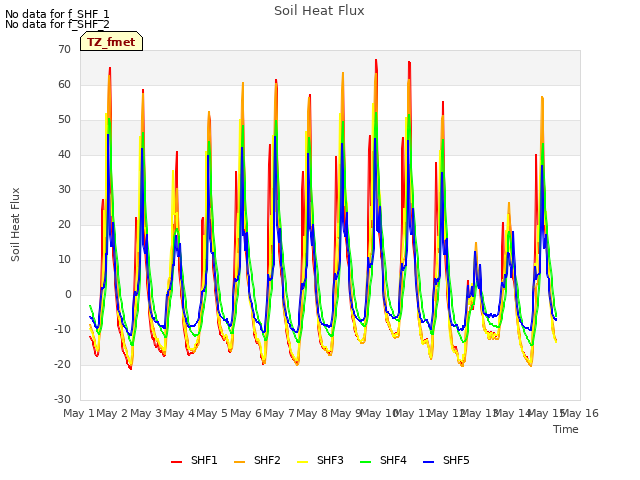Click the -10 y-axis tick label
The height and width of the screenshot is (480, 640).
tap(62, 329)
